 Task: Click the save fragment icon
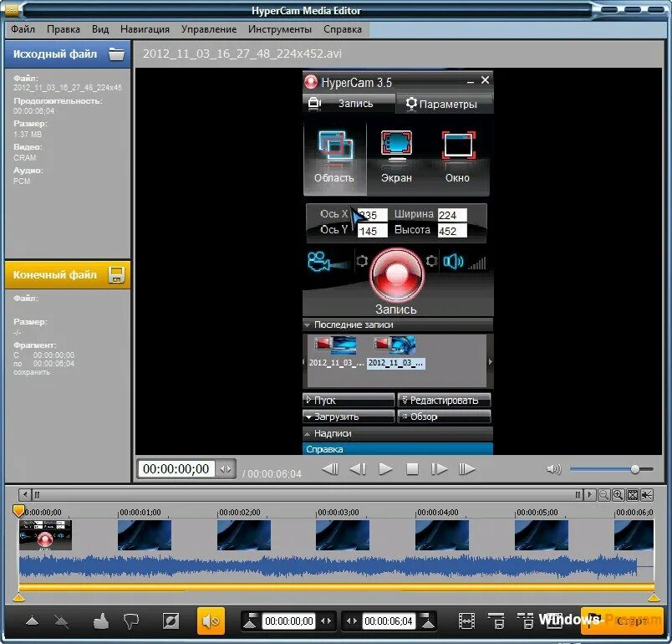[x=496, y=621]
